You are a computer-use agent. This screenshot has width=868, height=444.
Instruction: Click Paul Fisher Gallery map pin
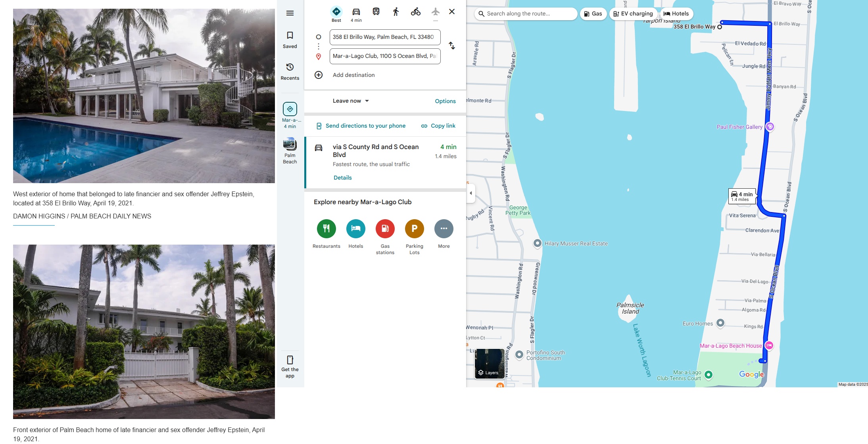770,126
